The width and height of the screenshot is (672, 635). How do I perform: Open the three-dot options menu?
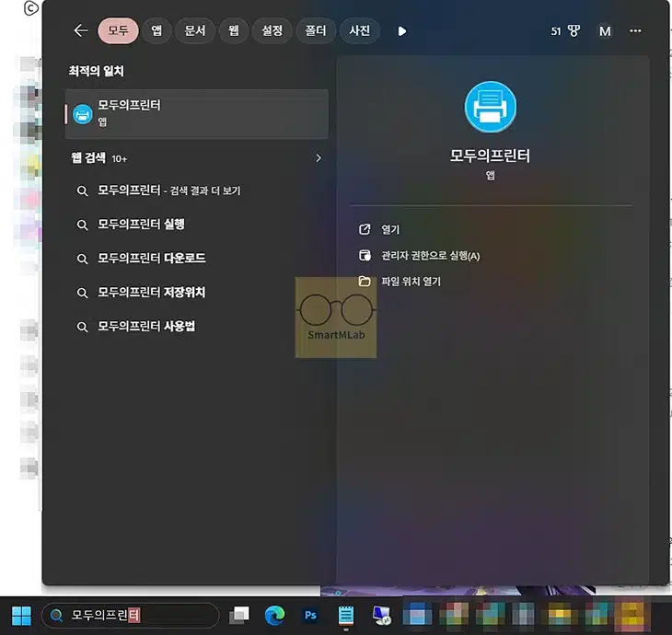[x=635, y=31]
